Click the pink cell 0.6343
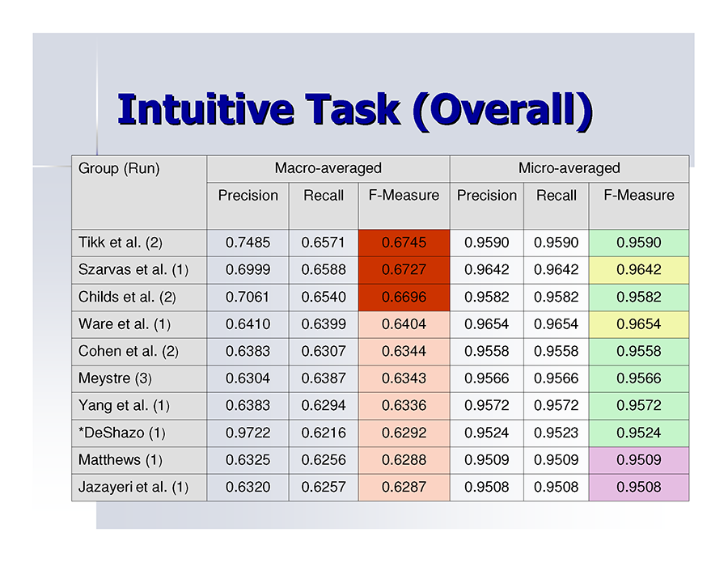This screenshot has width=728, height=562. pyautogui.click(x=404, y=378)
